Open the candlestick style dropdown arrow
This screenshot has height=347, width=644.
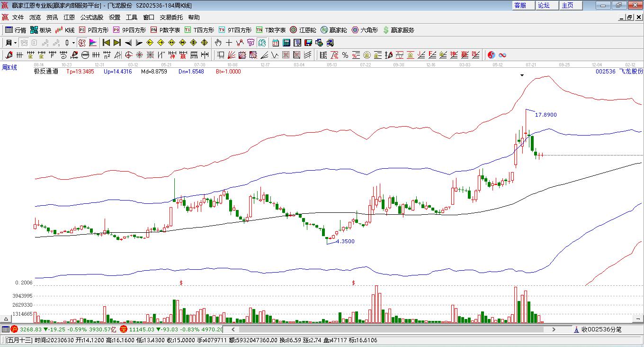coord(73,43)
